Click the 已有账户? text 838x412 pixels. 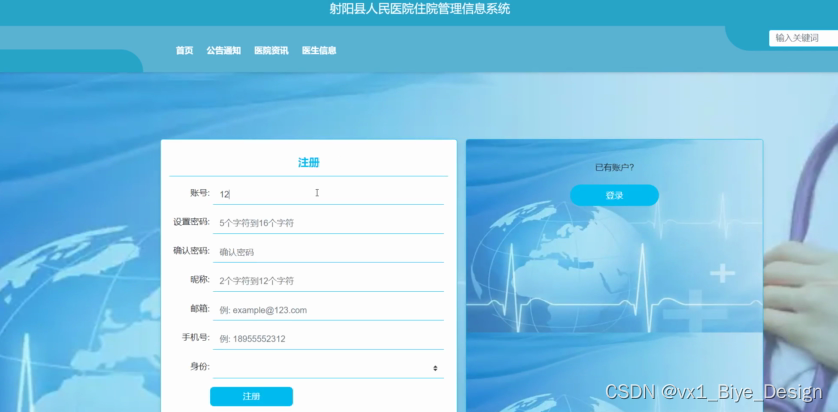[x=615, y=168]
